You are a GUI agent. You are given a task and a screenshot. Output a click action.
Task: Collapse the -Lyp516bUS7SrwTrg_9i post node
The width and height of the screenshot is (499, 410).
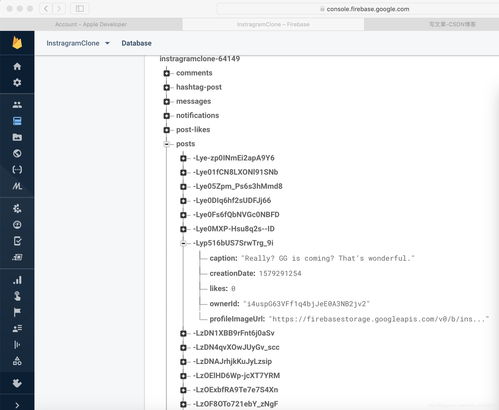[183, 243]
